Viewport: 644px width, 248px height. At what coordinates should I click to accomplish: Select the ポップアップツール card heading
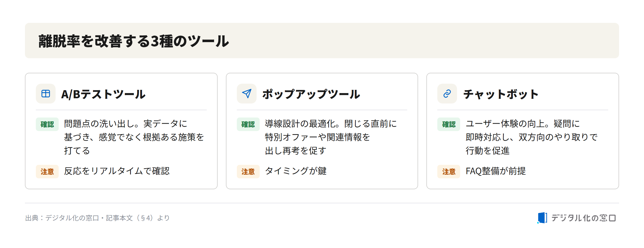pyautogui.click(x=311, y=94)
